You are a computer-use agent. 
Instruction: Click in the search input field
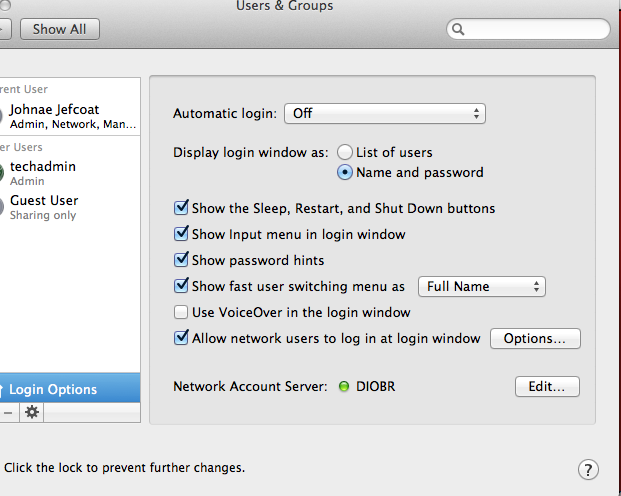[535, 29]
